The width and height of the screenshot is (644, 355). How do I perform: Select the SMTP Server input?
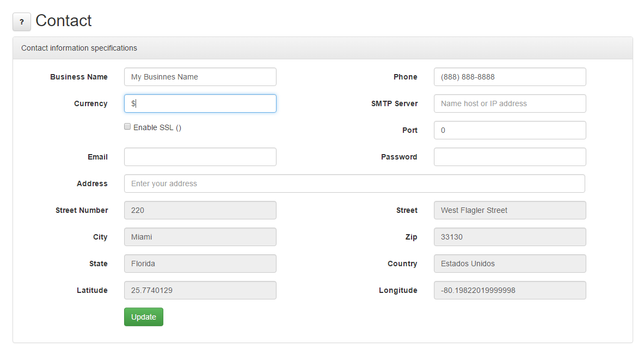[510, 103]
